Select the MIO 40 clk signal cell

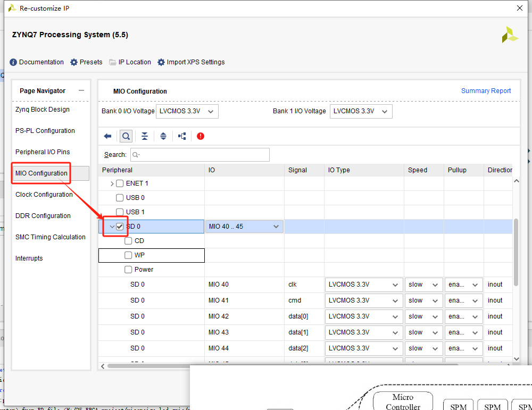304,285
